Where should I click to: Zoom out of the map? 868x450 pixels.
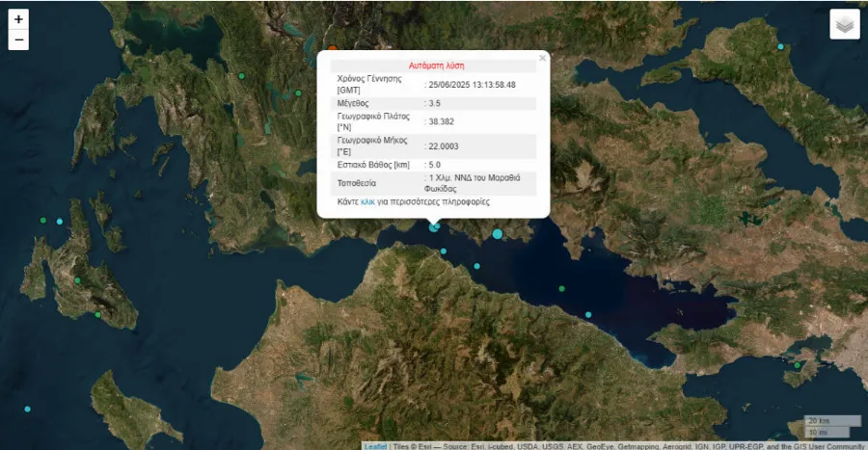18,40
